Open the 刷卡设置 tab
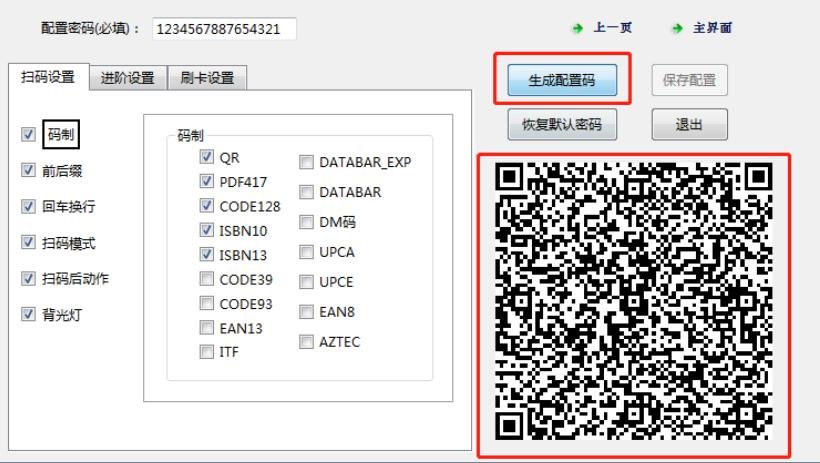The width and height of the screenshot is (820, 463). [207, 78]
